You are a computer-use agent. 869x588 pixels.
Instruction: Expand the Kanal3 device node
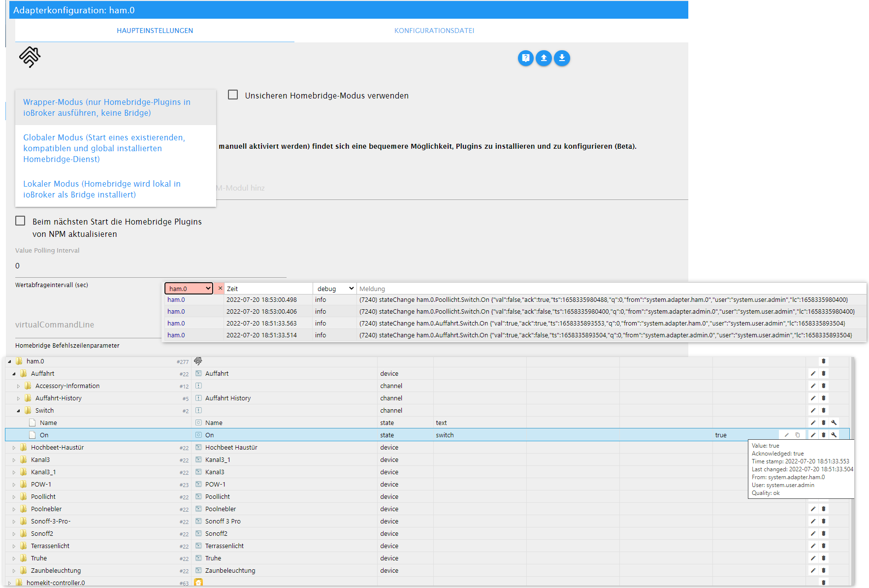click(x=14, y=460)
